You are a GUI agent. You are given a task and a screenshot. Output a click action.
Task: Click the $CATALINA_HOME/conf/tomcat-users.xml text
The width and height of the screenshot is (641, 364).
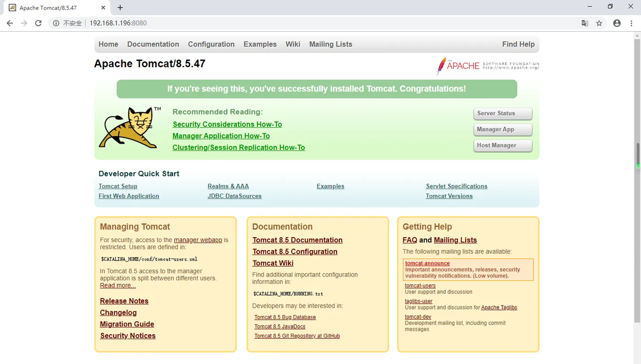coord(149,259)
